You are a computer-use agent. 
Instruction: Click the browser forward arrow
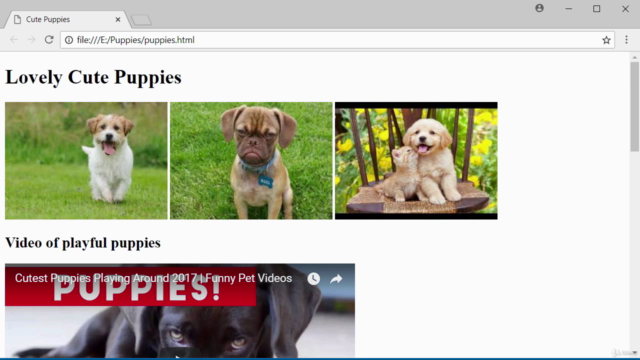(31, 40)
